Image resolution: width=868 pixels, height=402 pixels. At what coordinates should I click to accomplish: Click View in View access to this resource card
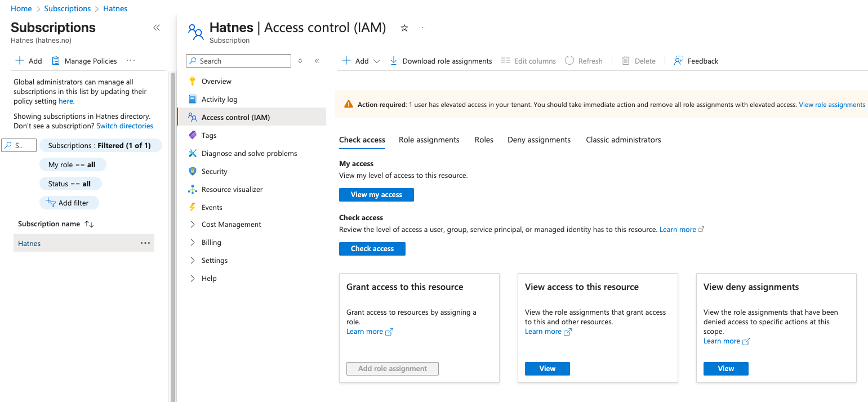(547, 369)
